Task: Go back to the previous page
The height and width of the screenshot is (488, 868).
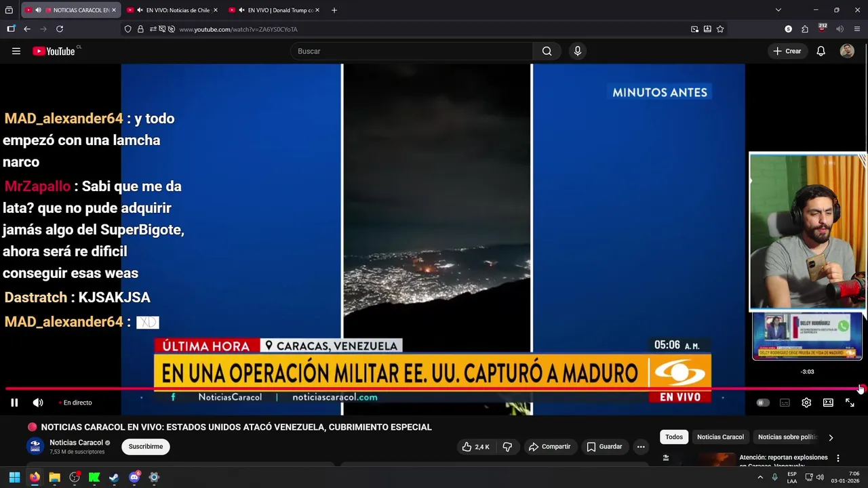Action: tap(27, 29)
